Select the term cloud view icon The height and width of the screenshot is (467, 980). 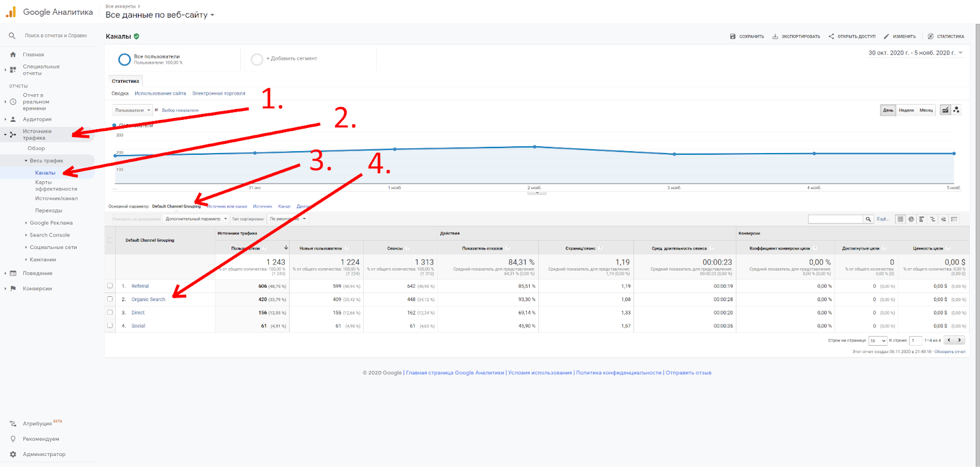(943, 219)
